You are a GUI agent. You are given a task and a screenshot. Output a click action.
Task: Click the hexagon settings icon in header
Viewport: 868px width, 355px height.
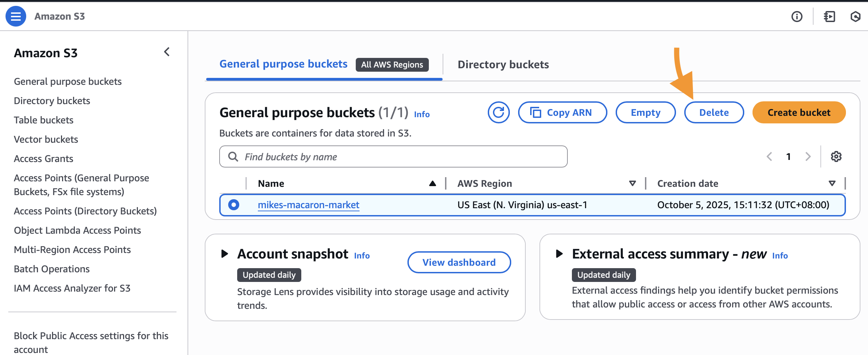[855, 17]
